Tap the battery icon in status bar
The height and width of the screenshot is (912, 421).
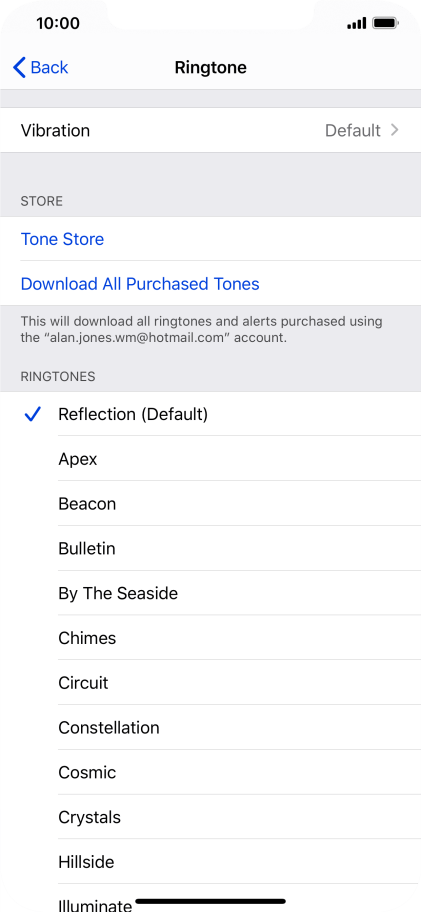(x=386, y=23)
